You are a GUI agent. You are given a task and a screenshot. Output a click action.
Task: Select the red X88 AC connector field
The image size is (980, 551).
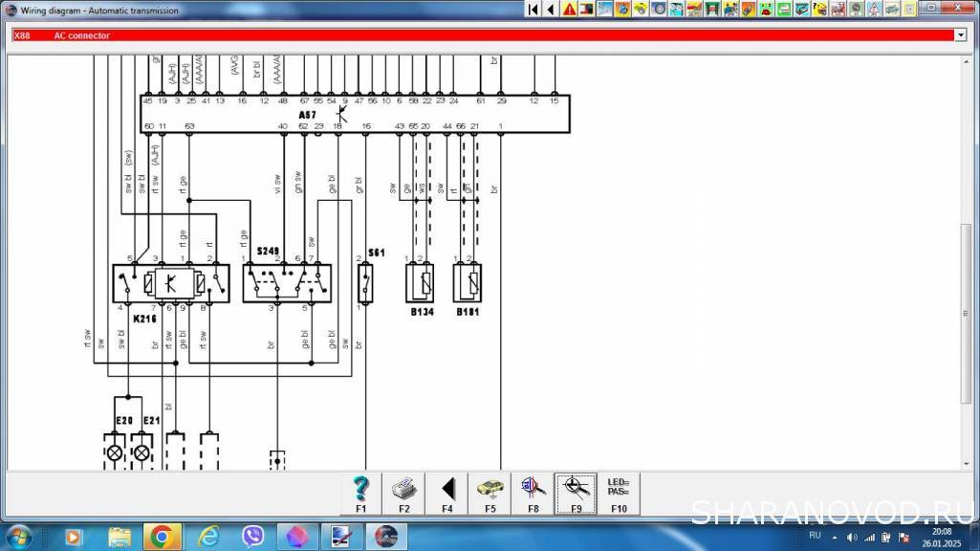pos(478,35)
